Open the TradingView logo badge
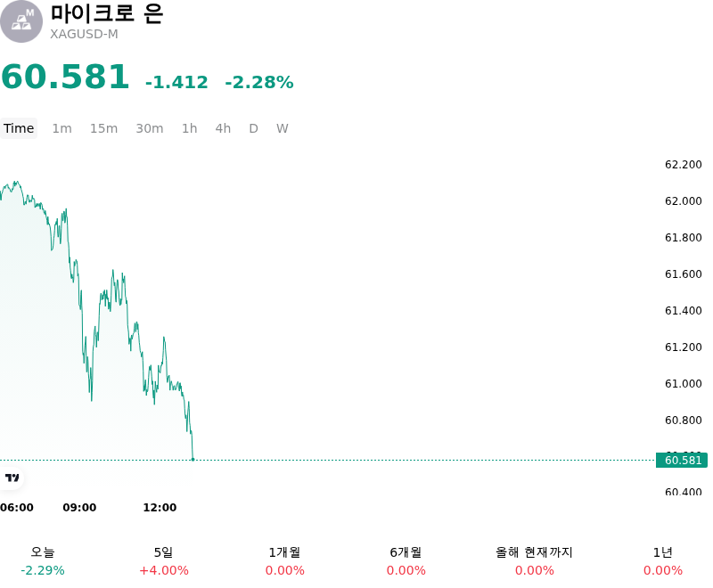Viewport: 713px width, 588px height. [12, 478]
